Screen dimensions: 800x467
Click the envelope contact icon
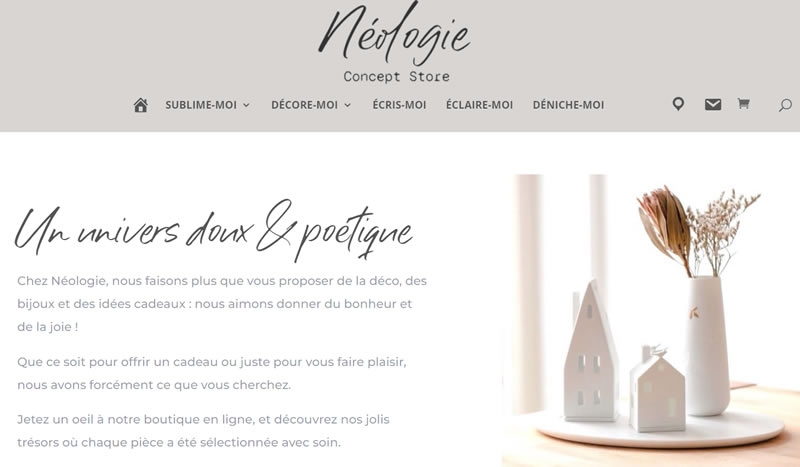(713, 105)
